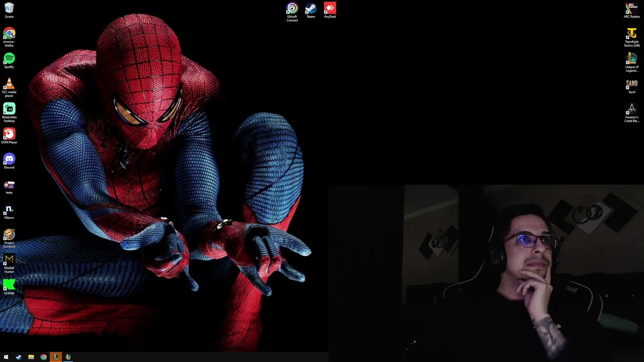Image resolution: width=644 pixels, height=362 pixels.
Task: Open the Windows Start menu
Action: point(6,357)
